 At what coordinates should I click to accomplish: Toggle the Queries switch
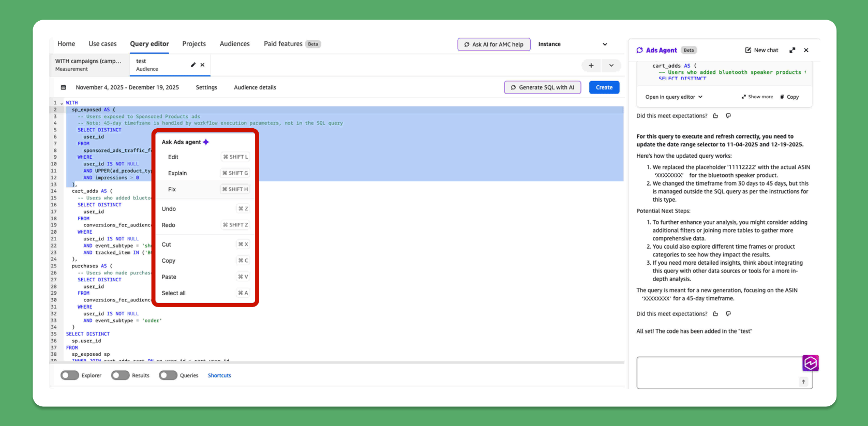[169, 375]
